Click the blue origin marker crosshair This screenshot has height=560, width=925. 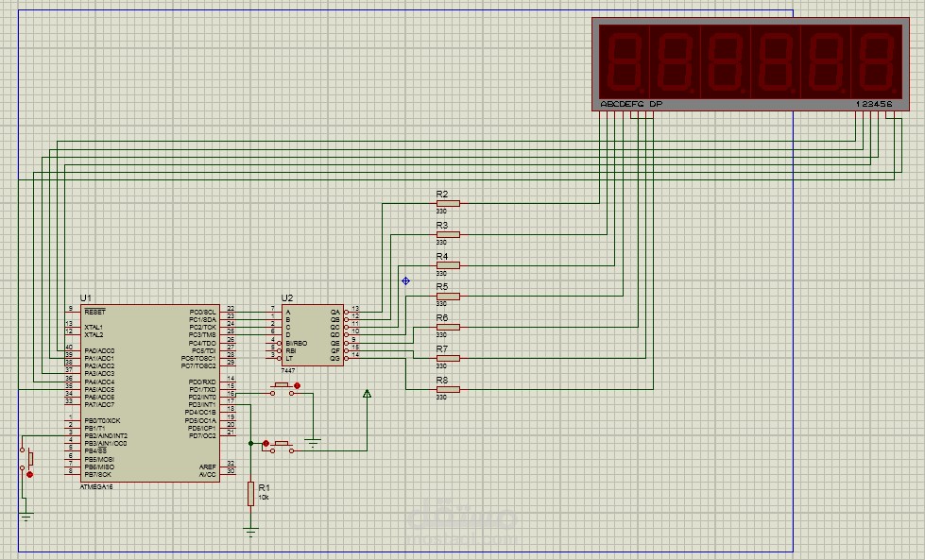406,281
